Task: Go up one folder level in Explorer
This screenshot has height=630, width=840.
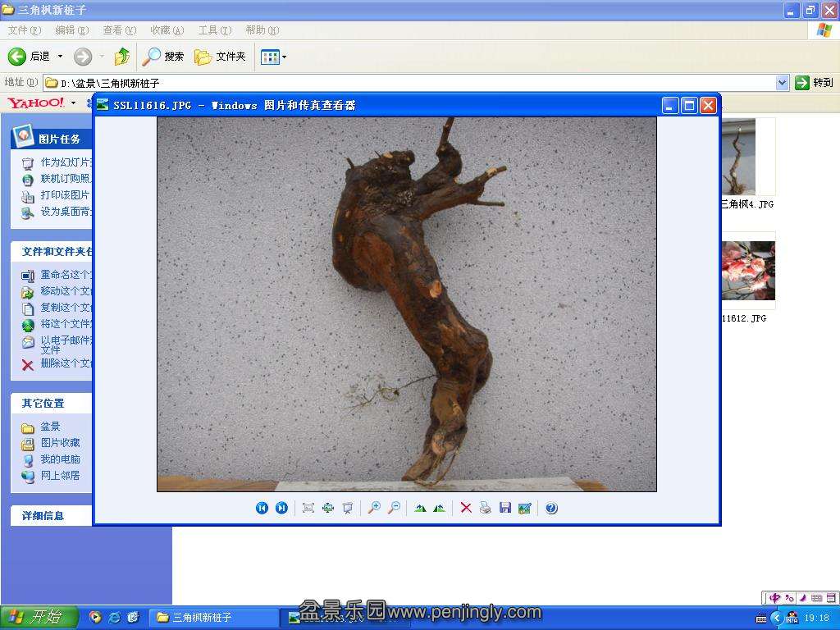Action: click(x=122, y=57)
